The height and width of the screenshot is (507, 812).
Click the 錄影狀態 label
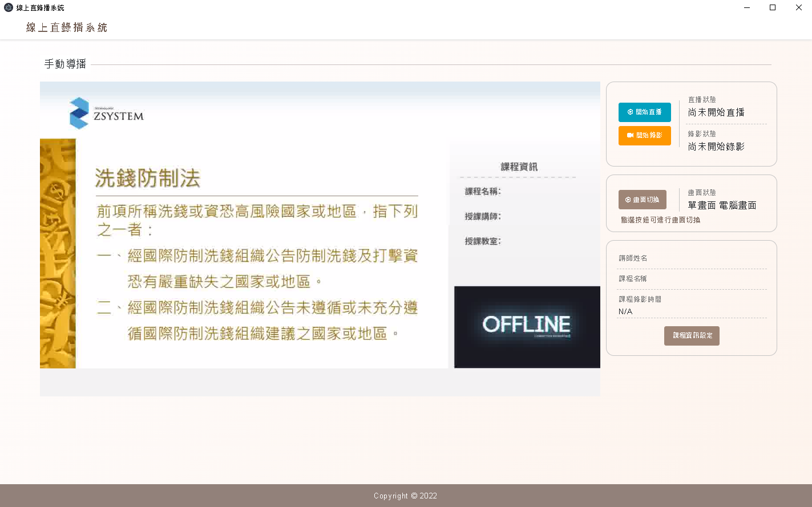click(x=702, y=134)
